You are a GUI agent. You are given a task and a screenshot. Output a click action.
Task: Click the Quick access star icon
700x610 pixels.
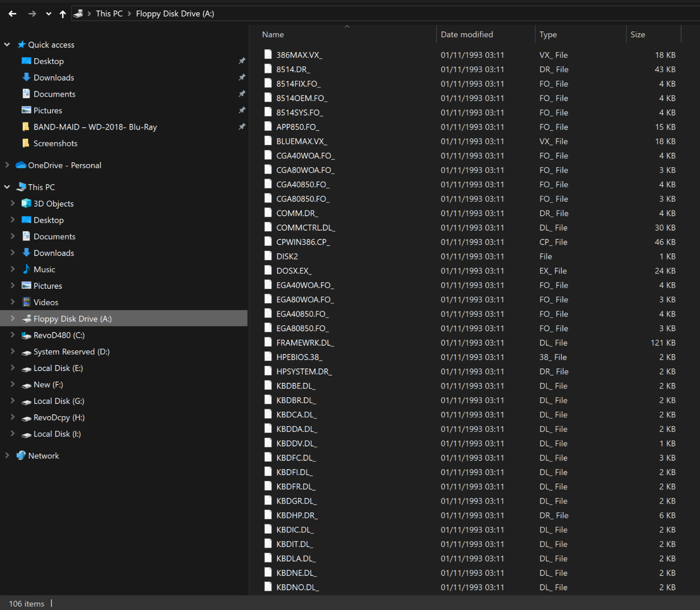pyautogui.click(x=21, y=45)
